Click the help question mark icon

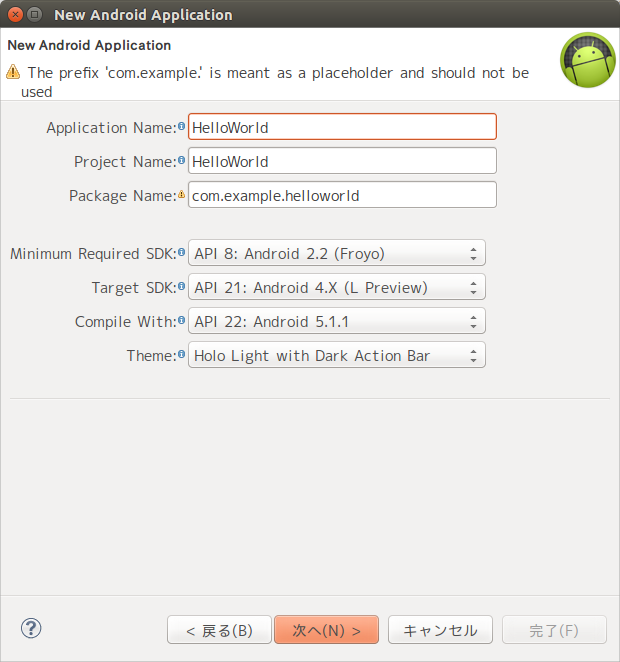31,628
